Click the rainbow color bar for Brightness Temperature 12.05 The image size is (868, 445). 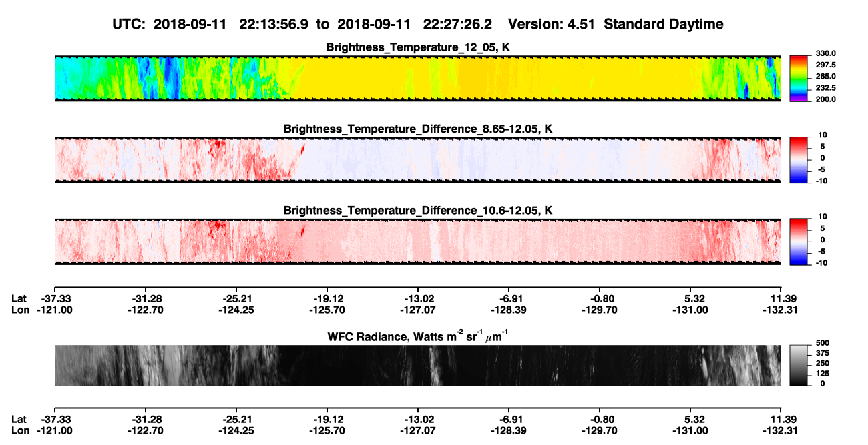[799, 78]
